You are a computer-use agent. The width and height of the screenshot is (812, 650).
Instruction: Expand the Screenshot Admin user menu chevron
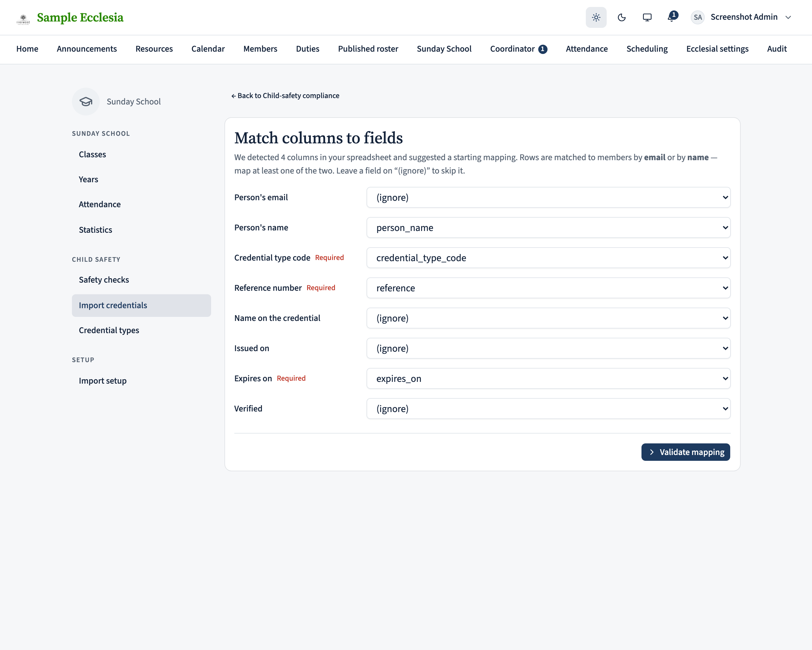click(x=788, y=17)
